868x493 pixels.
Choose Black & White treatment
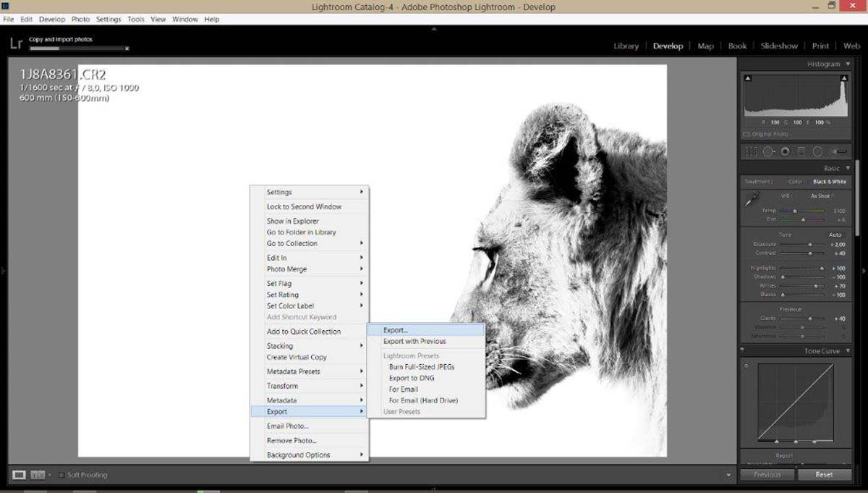830,182
